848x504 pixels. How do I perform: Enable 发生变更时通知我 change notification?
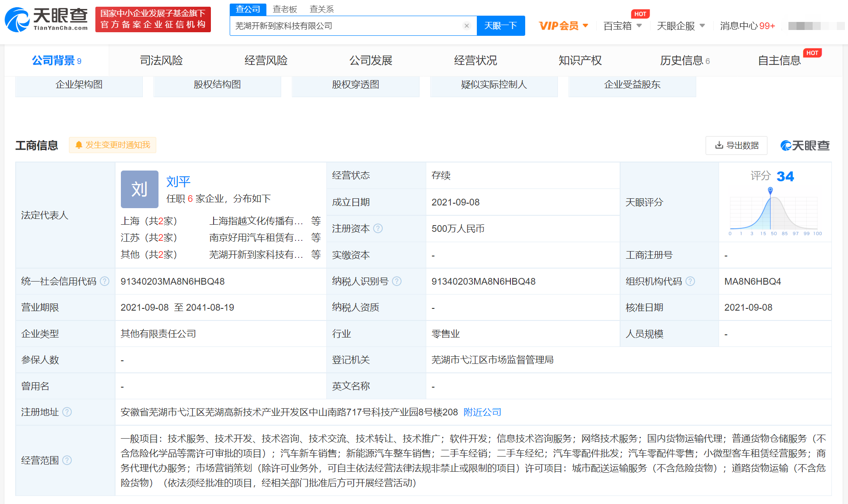112,145
